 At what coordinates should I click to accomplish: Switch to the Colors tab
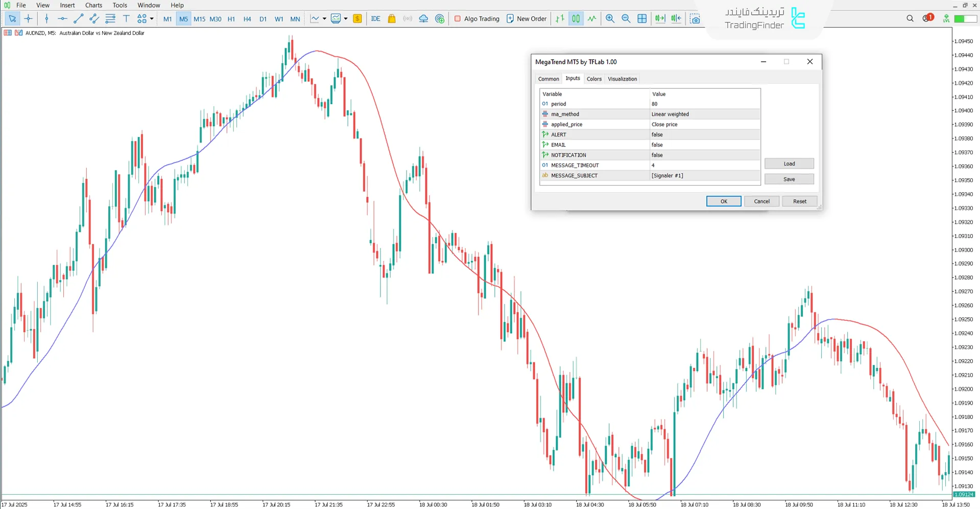tap(594, 79)
